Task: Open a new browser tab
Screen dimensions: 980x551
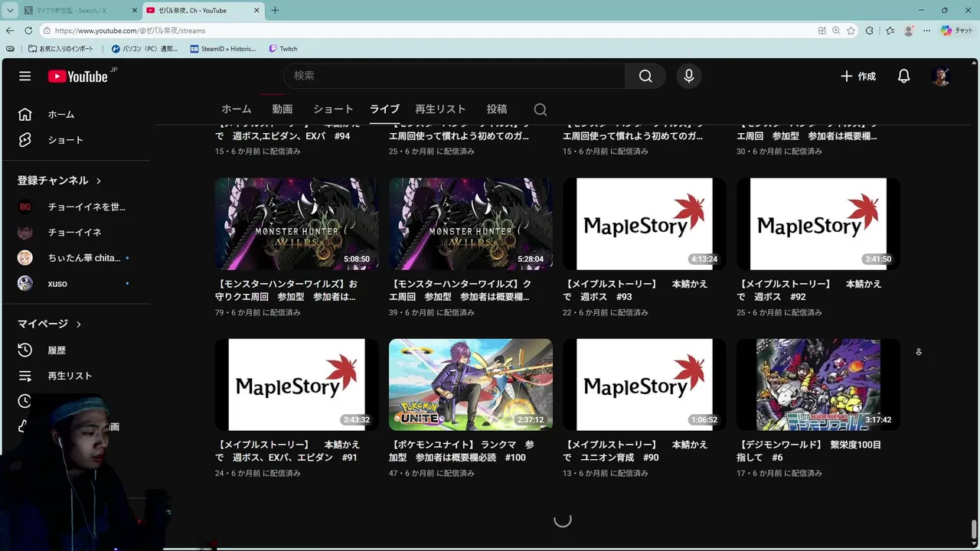Action: point(275,10)
